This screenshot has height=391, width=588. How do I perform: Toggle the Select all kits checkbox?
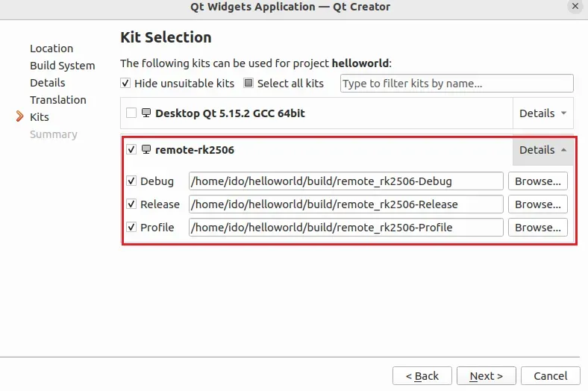coord(248,83)
